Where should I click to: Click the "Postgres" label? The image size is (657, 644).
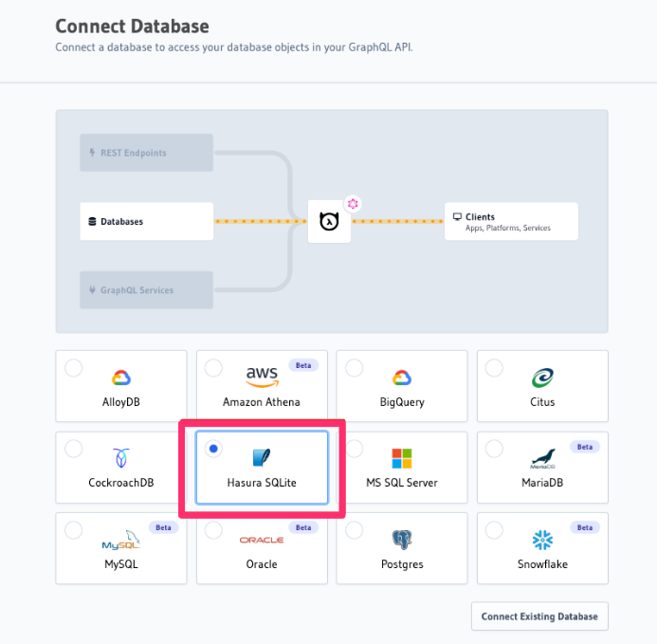pyautogui.click(x=402, y=564)
